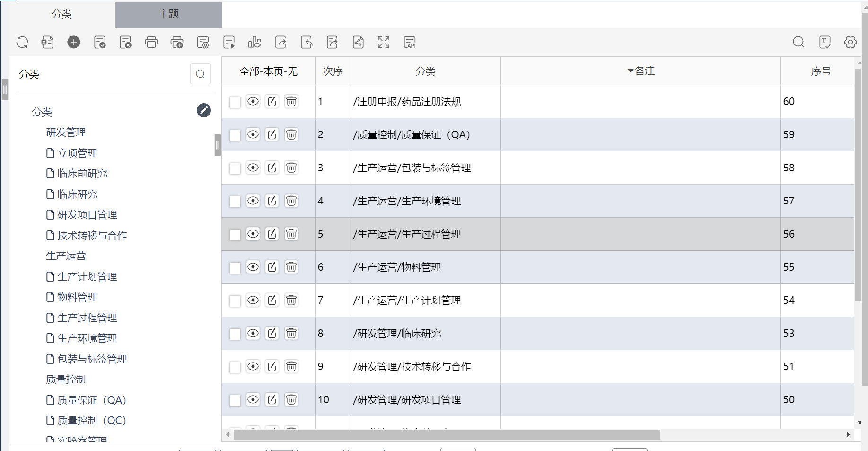868x451 pixels.
Task: Open the API icon in toolbar
Action: 410,42
